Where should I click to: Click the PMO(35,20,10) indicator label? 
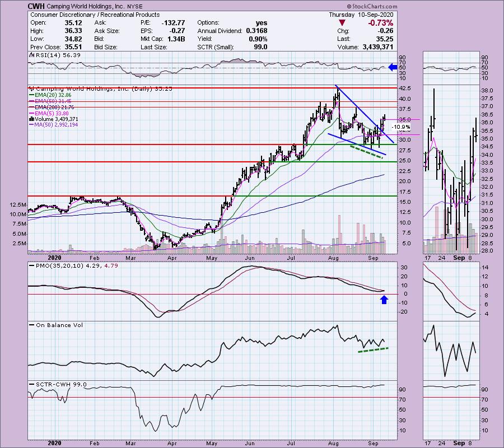73,266
